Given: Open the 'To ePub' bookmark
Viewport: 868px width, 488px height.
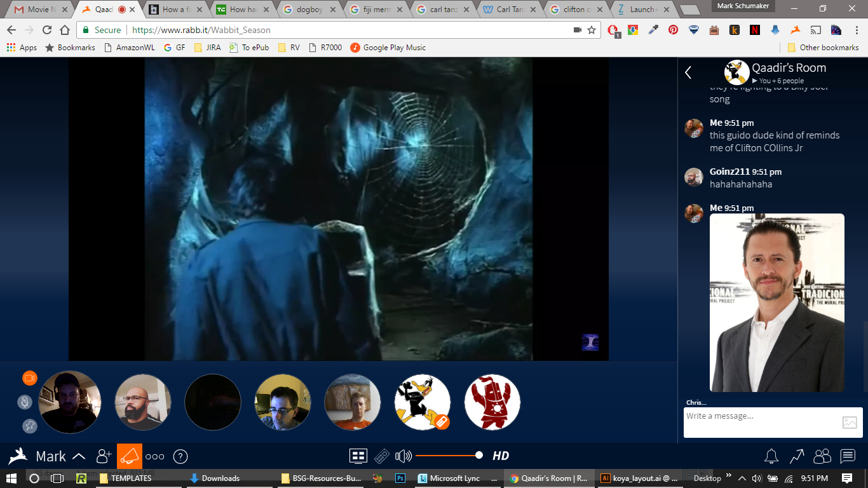Looking at the screenshot, I should coord(249,48).
